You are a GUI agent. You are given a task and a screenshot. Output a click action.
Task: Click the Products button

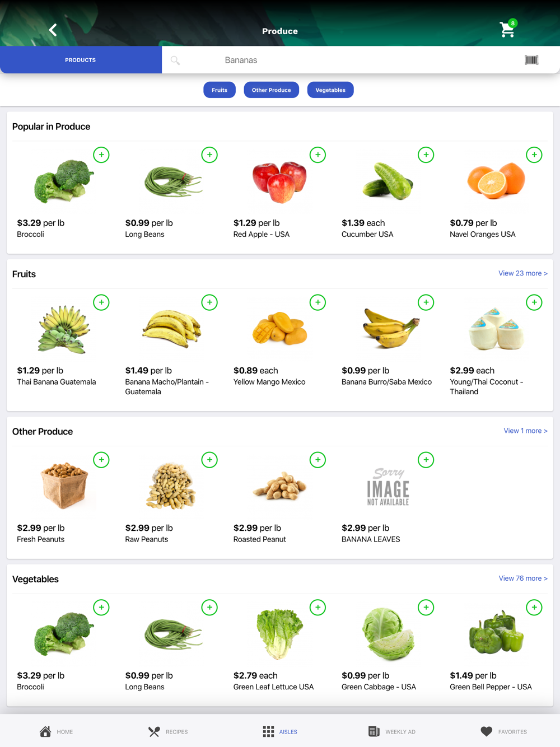tap(81, 60)
